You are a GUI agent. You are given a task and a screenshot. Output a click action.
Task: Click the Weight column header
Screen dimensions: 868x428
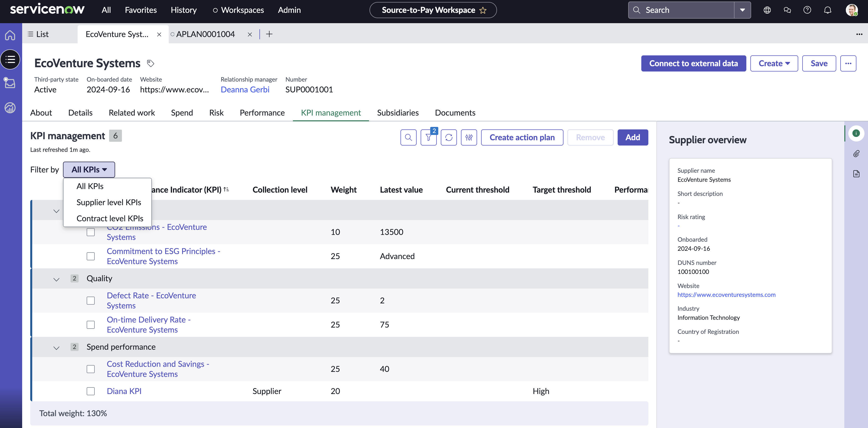[x=343, y=190]
